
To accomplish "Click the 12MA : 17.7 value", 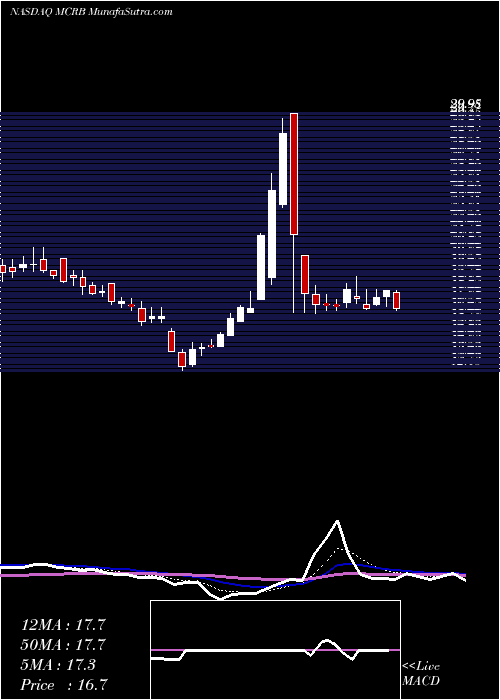I will point(63,625).
